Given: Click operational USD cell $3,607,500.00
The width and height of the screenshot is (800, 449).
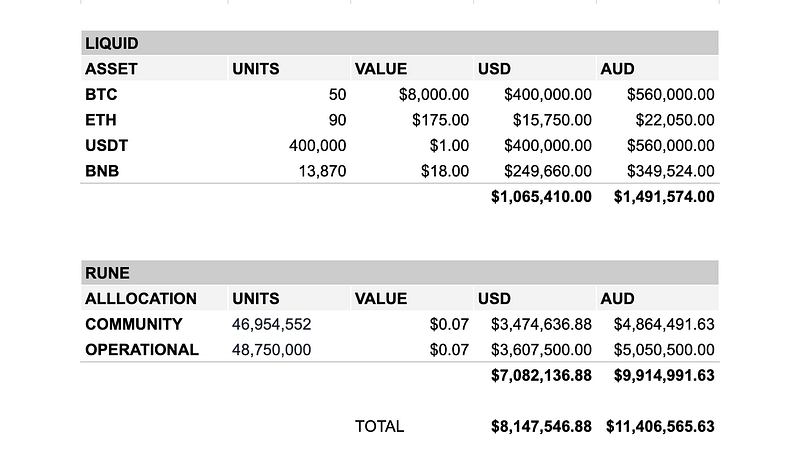Looking at the screenshot, I should pyautogui.click(x=541, y=350).
